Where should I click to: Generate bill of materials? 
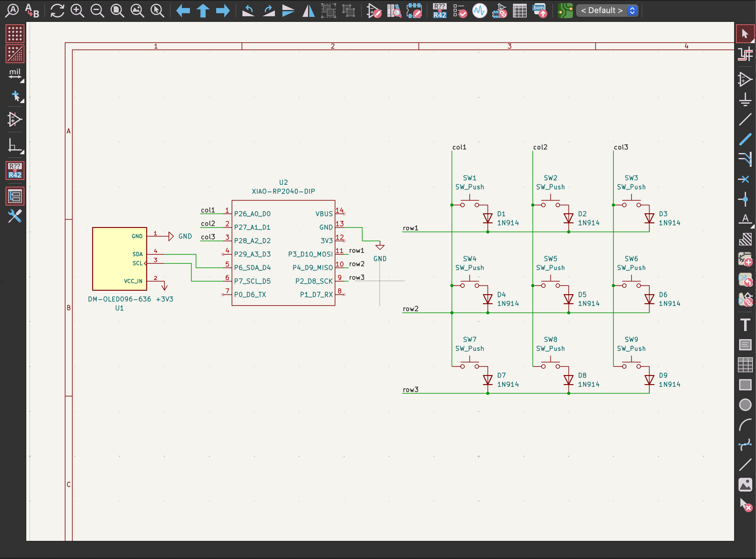click(540, 11)
